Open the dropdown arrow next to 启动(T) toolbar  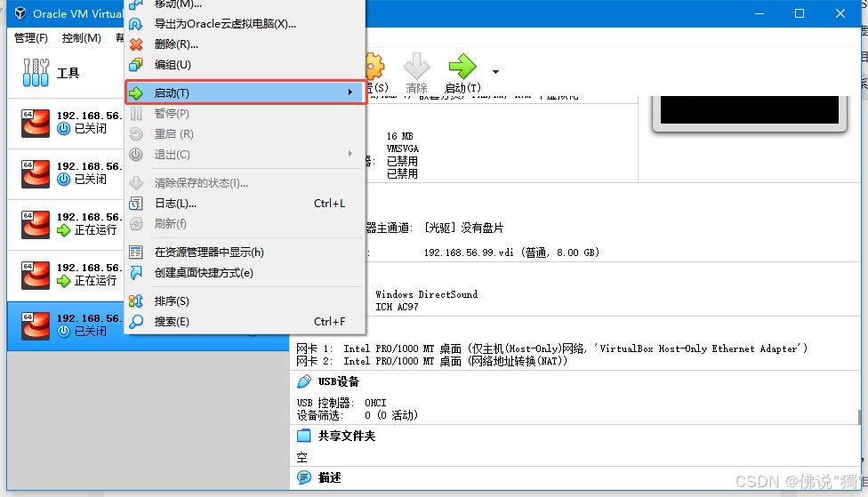point(495,72)
